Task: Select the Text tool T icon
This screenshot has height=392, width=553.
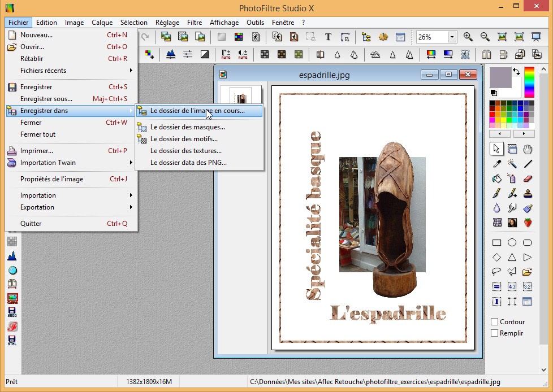Action: coord(328,37)
